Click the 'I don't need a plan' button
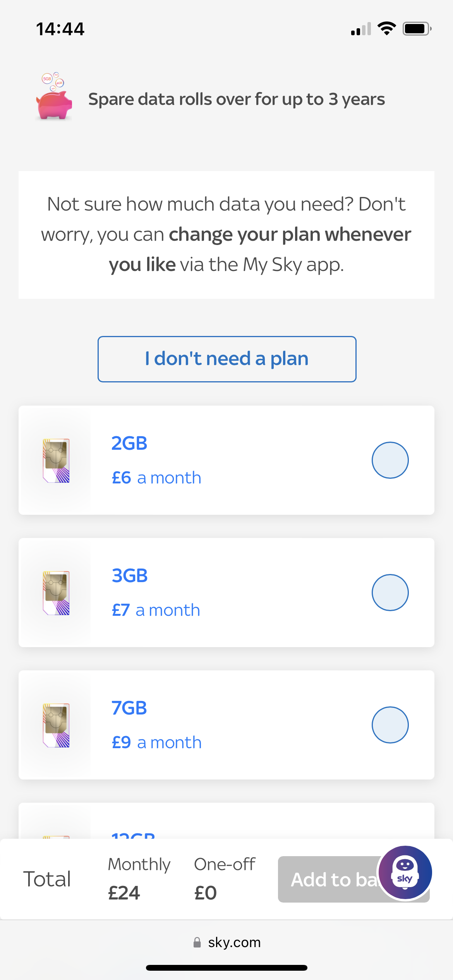This screenshot has width=453, height=980. [226, 359]
